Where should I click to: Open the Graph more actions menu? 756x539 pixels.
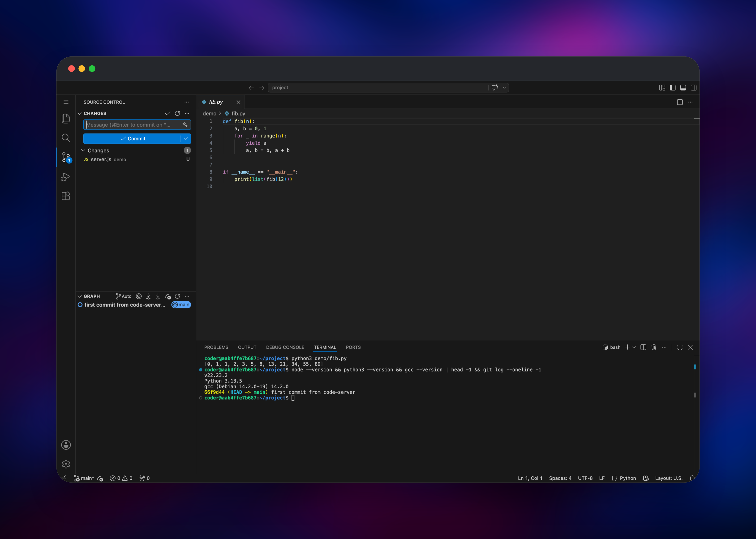[187, 296]
